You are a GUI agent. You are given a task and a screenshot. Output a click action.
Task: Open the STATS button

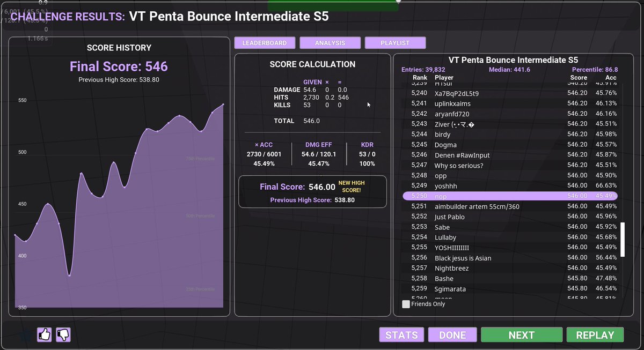(x=401, y=335)
